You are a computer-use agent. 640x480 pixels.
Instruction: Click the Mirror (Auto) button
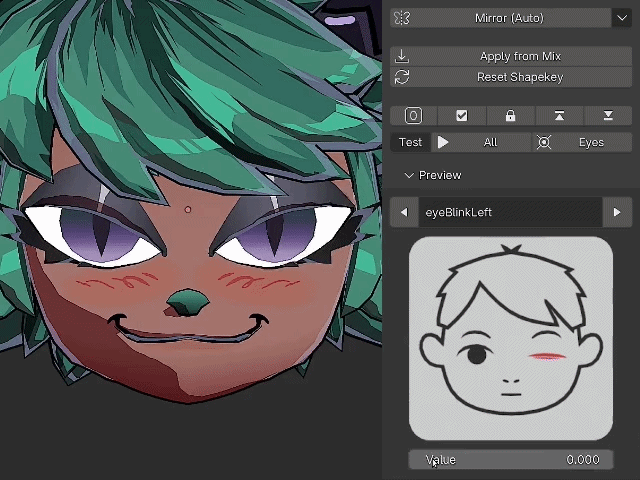click(x=500, y=18)
